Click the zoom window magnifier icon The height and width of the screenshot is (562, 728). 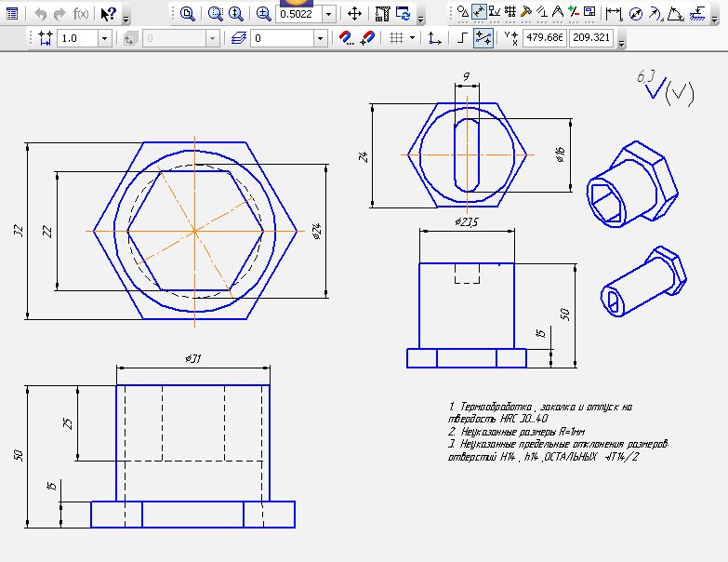tap(187, 14)
